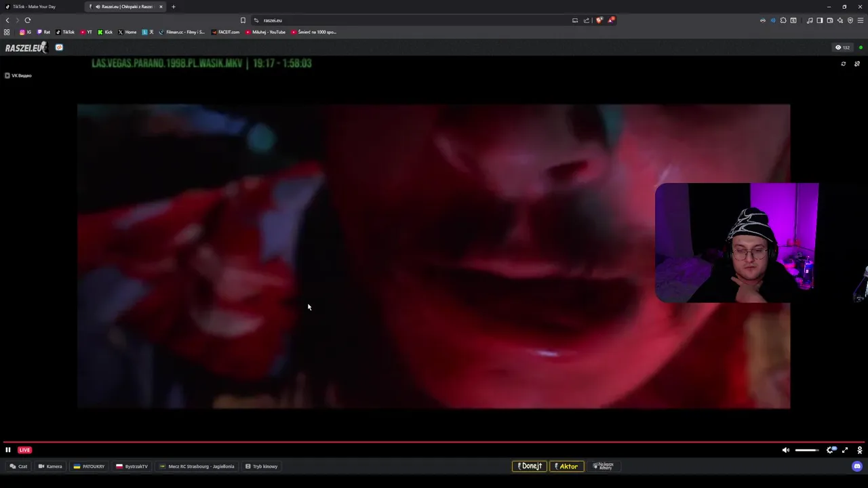Open the site settings icon in the address bar
Image resolution: width=868 pixels, height=488 pixels.
click(x=256, y=20)
